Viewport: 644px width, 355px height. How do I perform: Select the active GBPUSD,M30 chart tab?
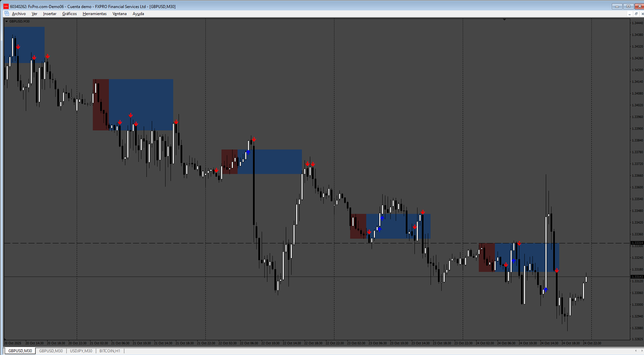point(20,351)
